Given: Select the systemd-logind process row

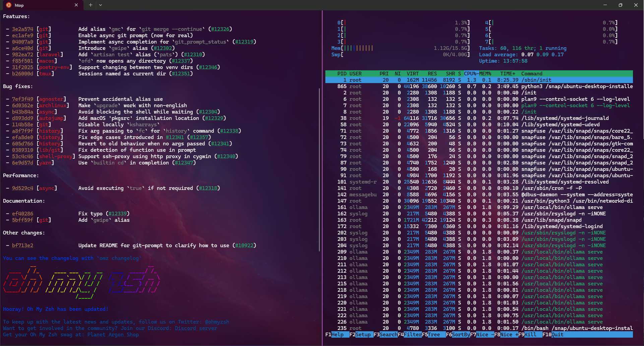Looking at the screenshot, I should pyautogui.click(x=479, y=226).
